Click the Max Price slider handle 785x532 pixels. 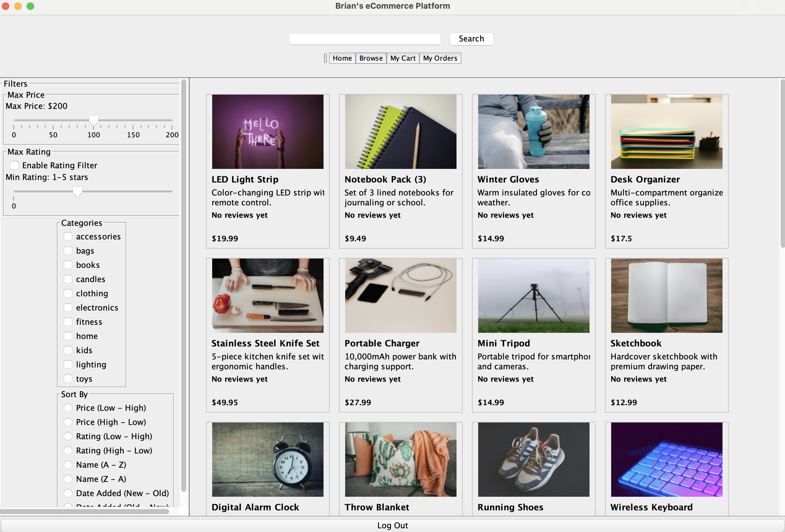tap(94, 120)
